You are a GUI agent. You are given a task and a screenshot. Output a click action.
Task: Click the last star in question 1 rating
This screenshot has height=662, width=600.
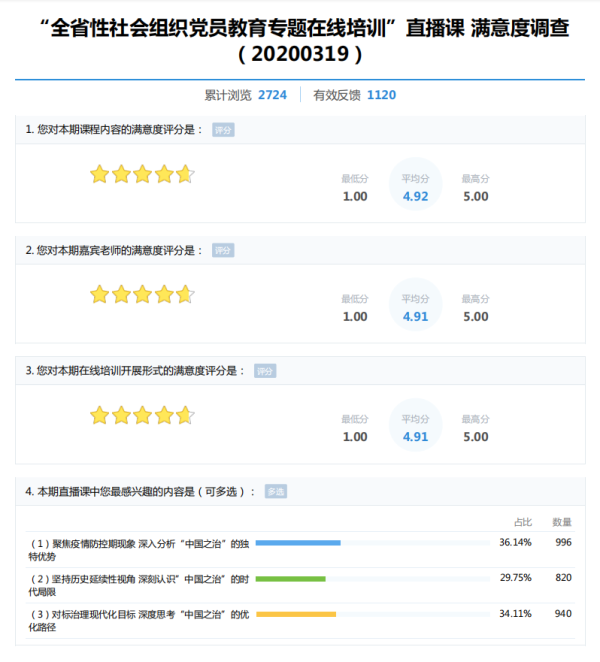click(x=185, y=175)
